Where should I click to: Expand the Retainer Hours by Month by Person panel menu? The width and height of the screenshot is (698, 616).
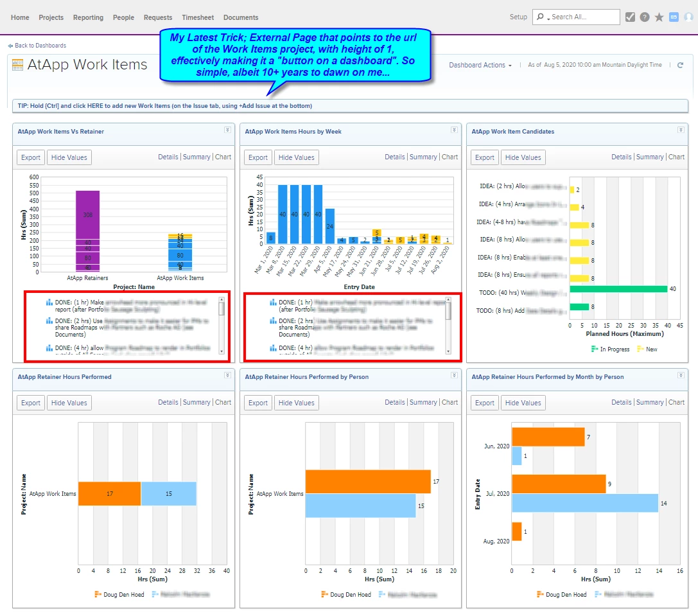pos(681,376)
